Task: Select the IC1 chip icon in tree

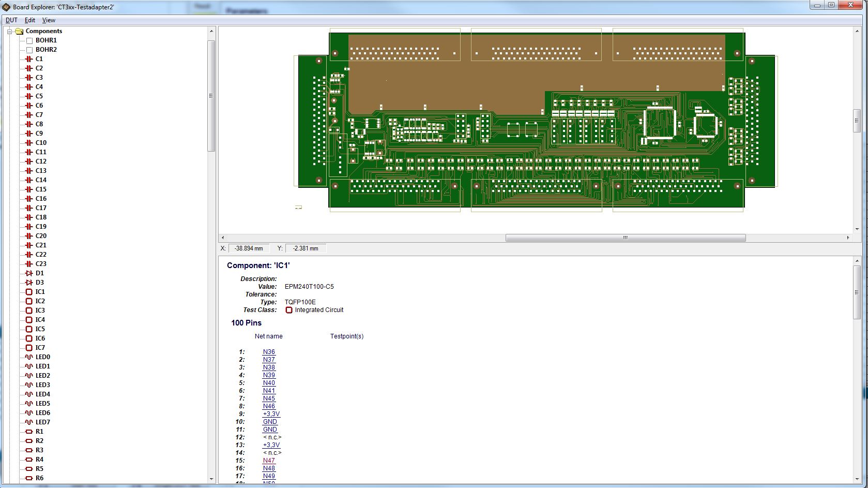Action: click(x=29, y=292)
